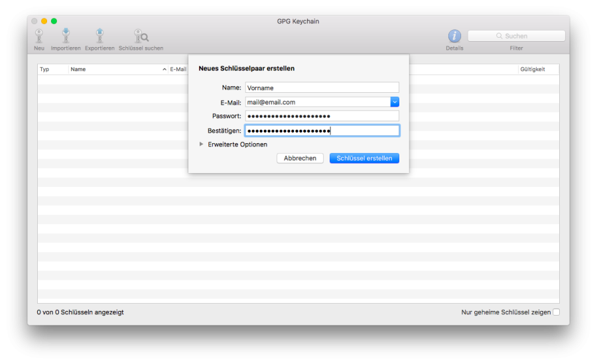Click the Abbrechen button

tap(300, 158)
